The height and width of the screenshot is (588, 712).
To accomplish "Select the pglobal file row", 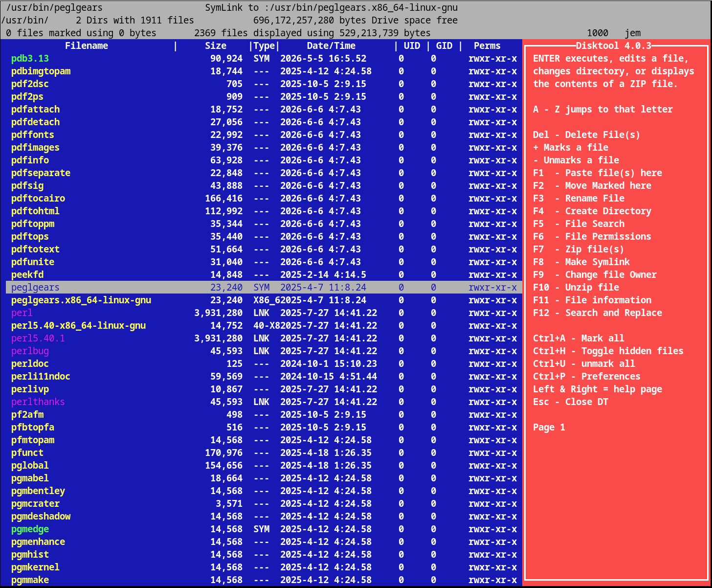I will 264,466.
